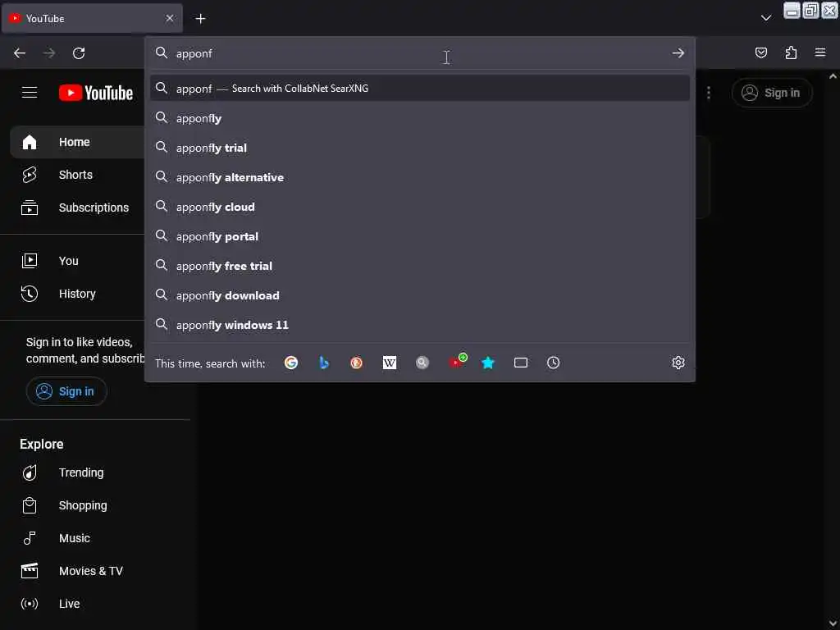Viewport: 840px width, 630px height.
Task: Close the YouTube tab
Action: [170, 18]
